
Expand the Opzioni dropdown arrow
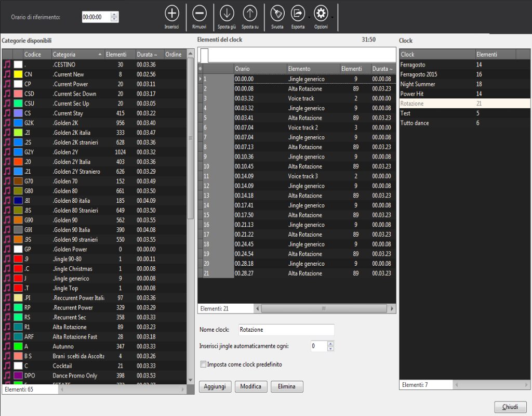click(x=332, y=17)
